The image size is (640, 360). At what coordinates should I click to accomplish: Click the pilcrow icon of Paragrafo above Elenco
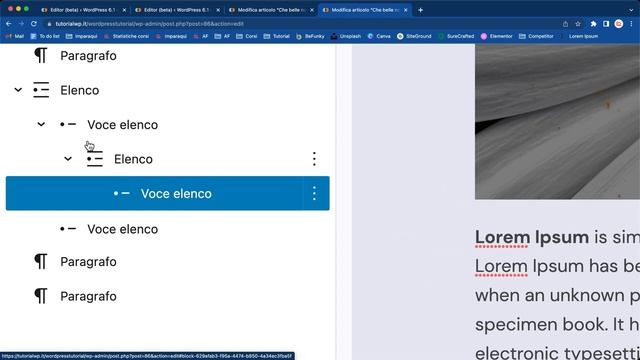click(x=41, y=56)
